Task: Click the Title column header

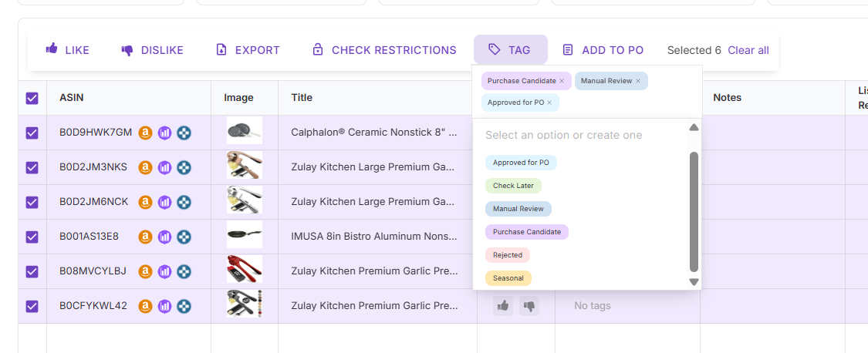Action: [302, 97]
